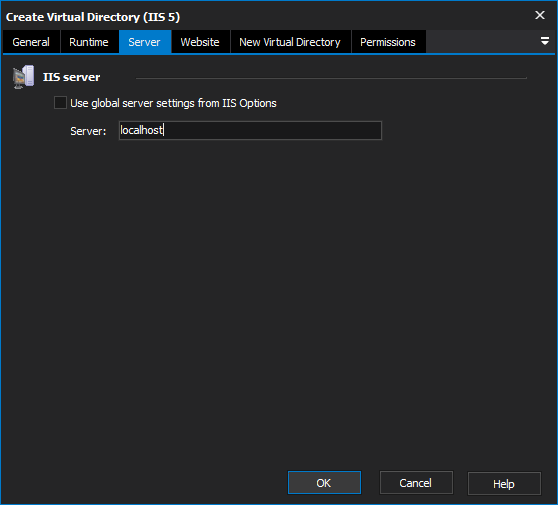Open the New Virtual Directory tab
Image resolution: width=558 pixels, height=505 pixels.
(290, 42)
